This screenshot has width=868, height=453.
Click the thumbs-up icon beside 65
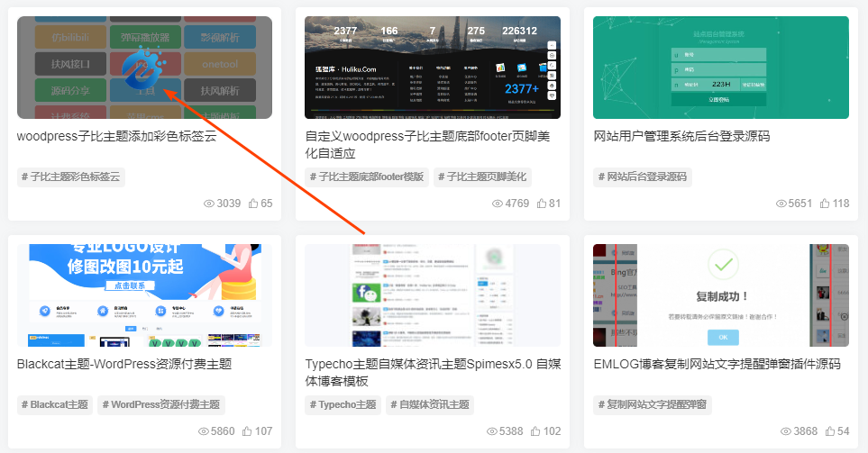pyautogui.click(x=253, y=204)
